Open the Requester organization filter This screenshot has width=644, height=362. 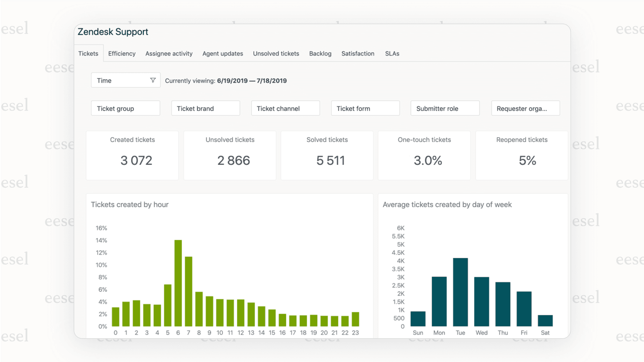click(525, 108)
